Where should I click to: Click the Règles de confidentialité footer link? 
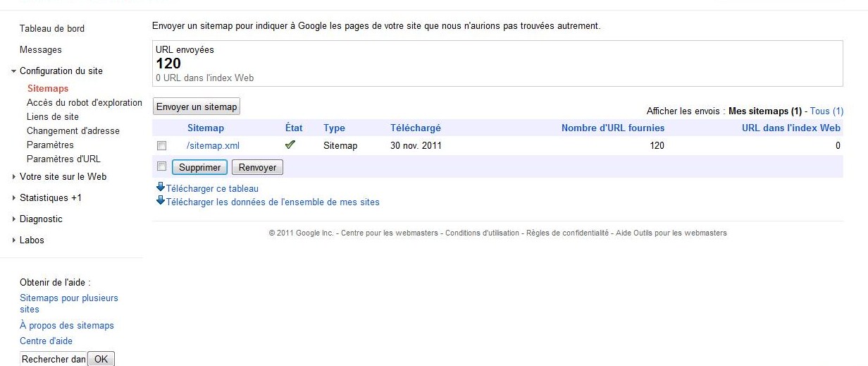tap(568, 233)
